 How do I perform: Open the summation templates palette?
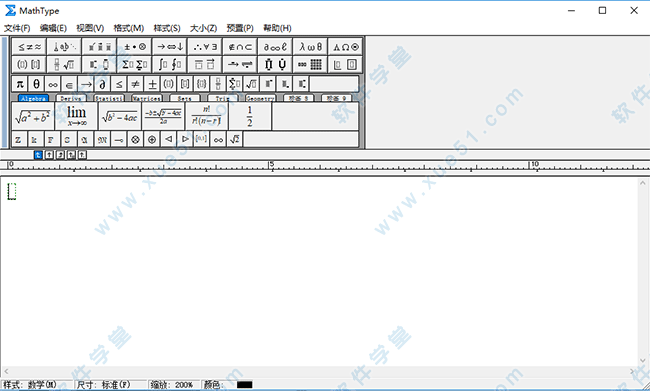coord(135,64)
